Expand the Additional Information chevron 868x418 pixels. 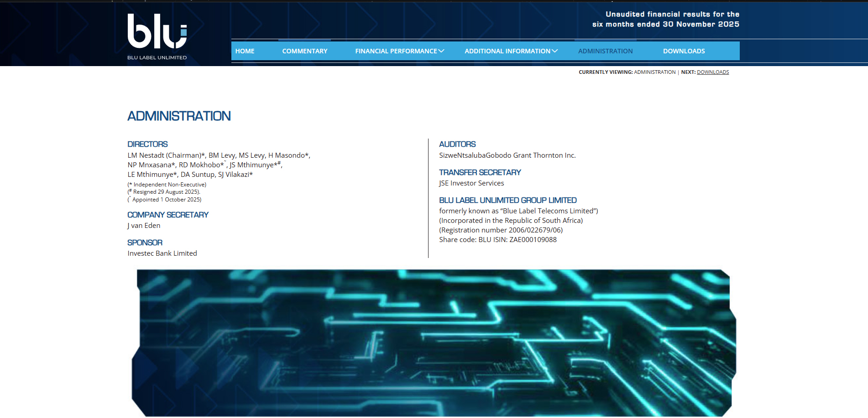(x=555, y=51)
